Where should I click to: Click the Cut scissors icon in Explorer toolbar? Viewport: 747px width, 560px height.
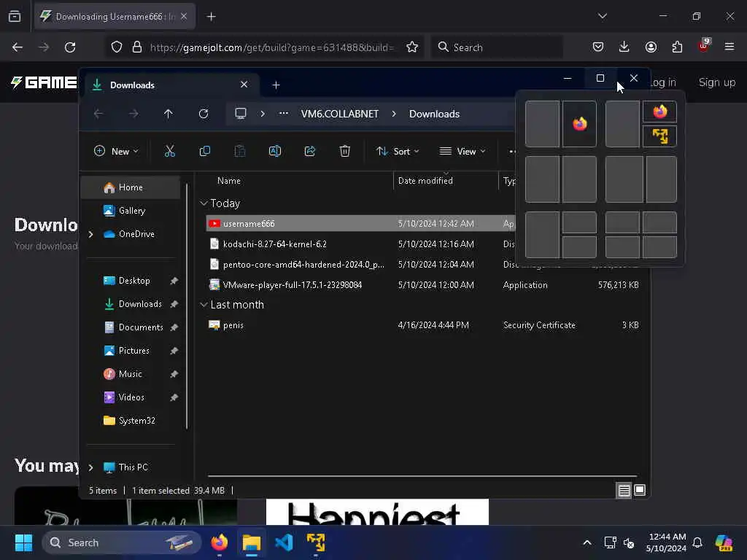(x=169, y=152)
